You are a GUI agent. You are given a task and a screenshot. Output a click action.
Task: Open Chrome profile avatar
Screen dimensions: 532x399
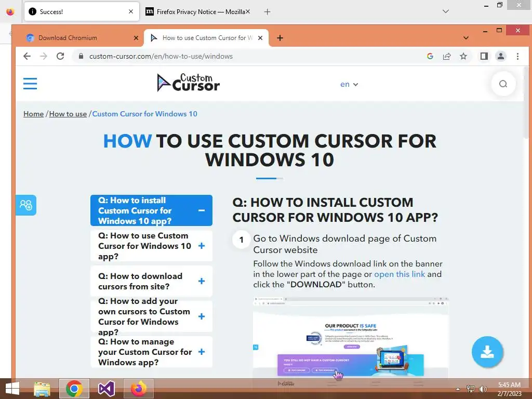[500, 56]
